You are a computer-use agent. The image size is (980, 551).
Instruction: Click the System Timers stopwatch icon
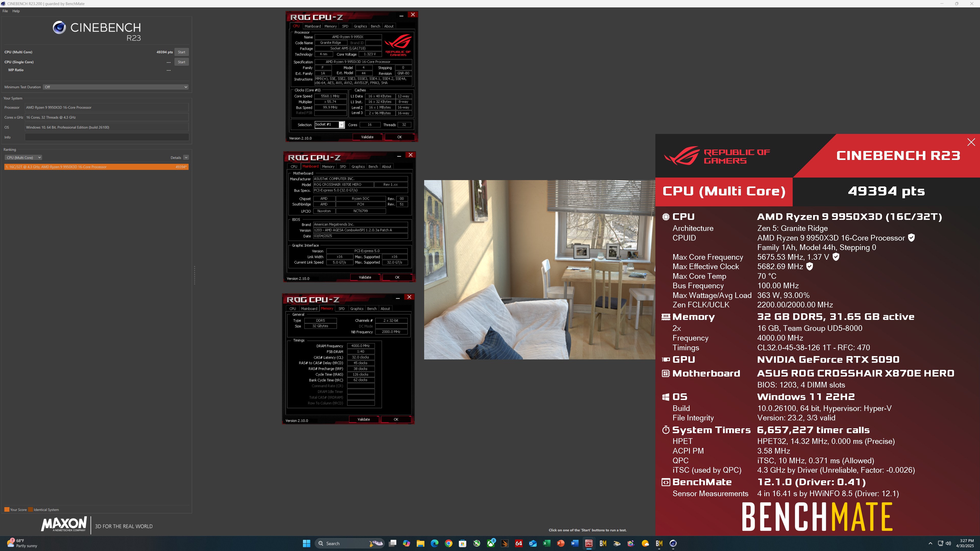click(666, 430)
